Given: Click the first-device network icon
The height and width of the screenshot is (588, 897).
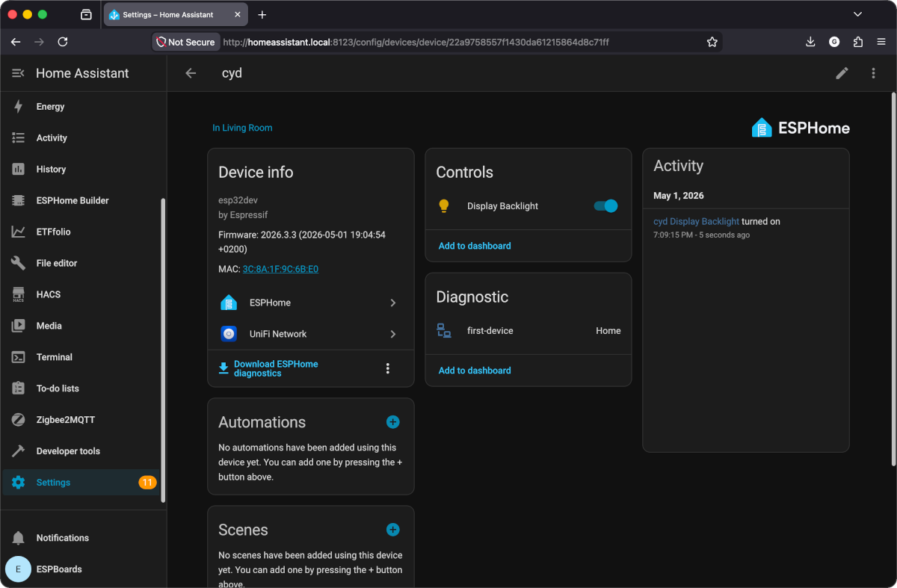Looking at the screenshot, I should point(444,331).
